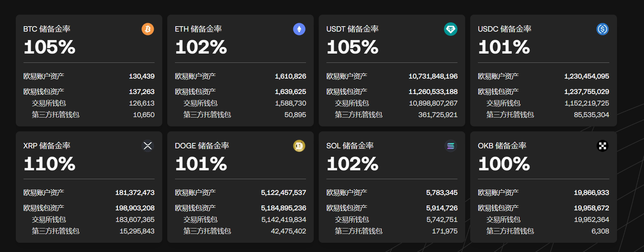Viewport: 644px width, 252px height.
Task: Click BTC wallet assets value 137,263
Action: pyautogui.click(x=142, y=92)
